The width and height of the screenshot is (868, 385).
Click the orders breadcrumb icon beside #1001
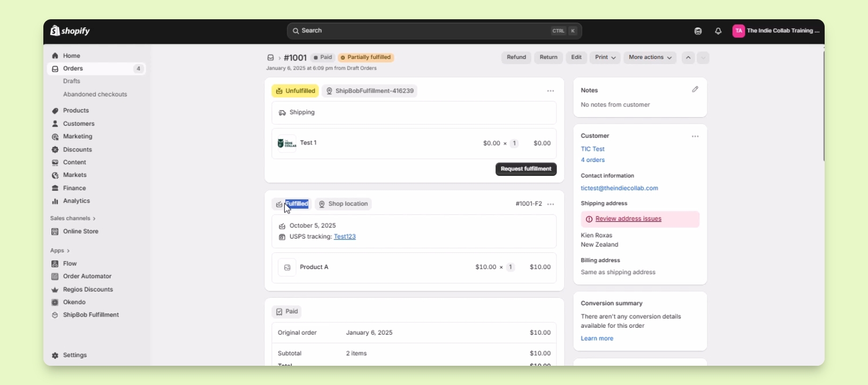271,58
